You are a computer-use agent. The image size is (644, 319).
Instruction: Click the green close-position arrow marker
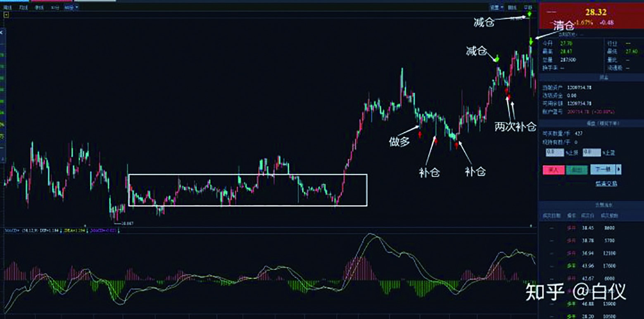(x=531, y=41)
